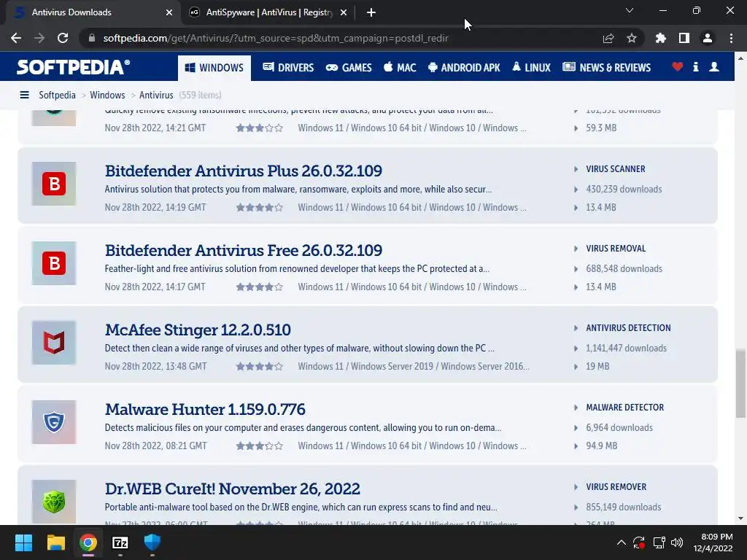The height and width of the screenshot is (560, 747).
Task: Reload the Softpedia page
Action: pos(63,38)
